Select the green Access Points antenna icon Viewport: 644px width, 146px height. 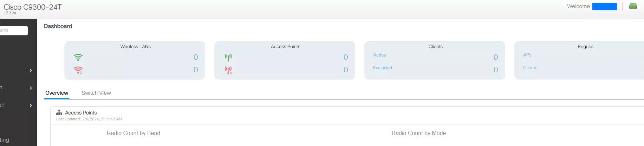[228, 57]
